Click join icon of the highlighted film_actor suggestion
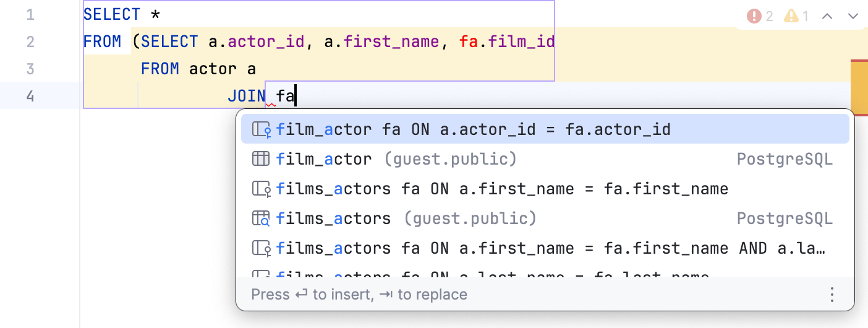Viewport: 868px width, 328px height. (x=261, y=129)
